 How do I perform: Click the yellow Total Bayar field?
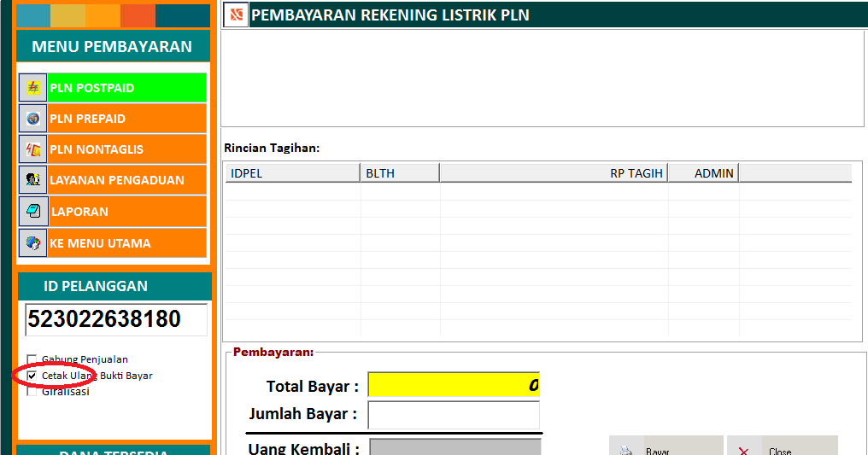click(x=454, y=385)
